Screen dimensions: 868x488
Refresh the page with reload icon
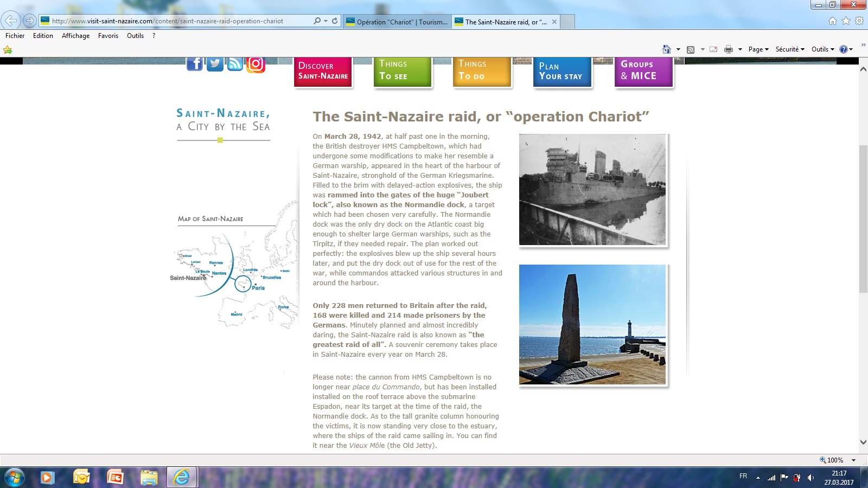point(335,21)
